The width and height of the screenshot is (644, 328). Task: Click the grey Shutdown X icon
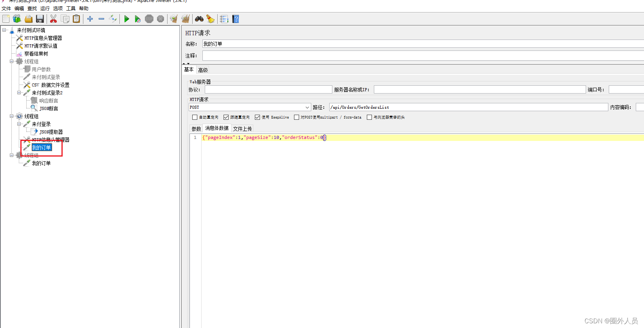click(161, 19)
